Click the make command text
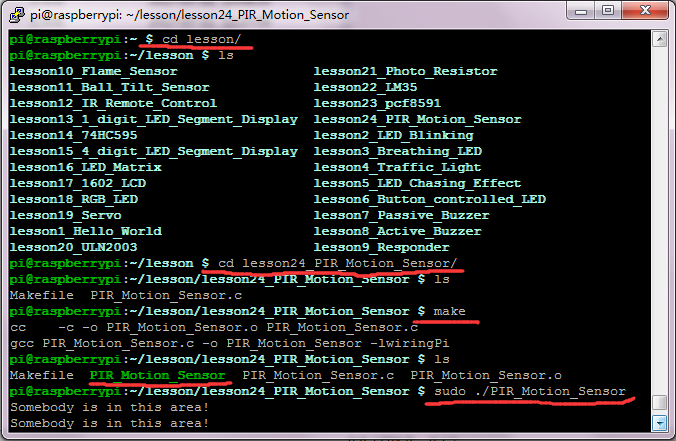676x441 pixels. pyautogui.click(x=449, y=311)
